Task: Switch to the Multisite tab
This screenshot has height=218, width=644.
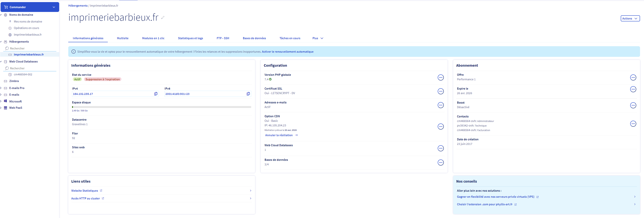Action: coord(123,38)
